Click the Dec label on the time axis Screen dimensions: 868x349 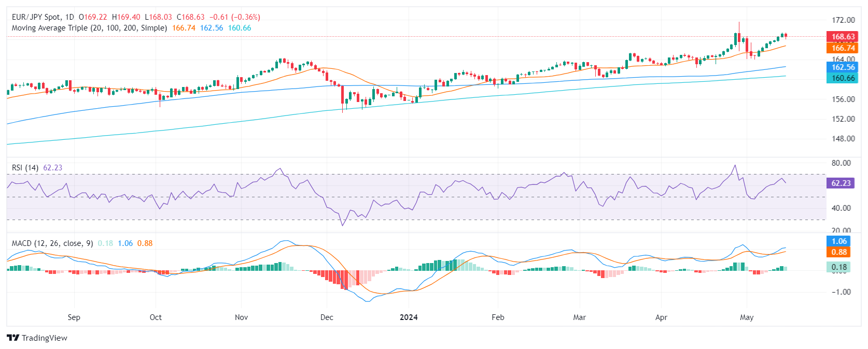[327, 317]
